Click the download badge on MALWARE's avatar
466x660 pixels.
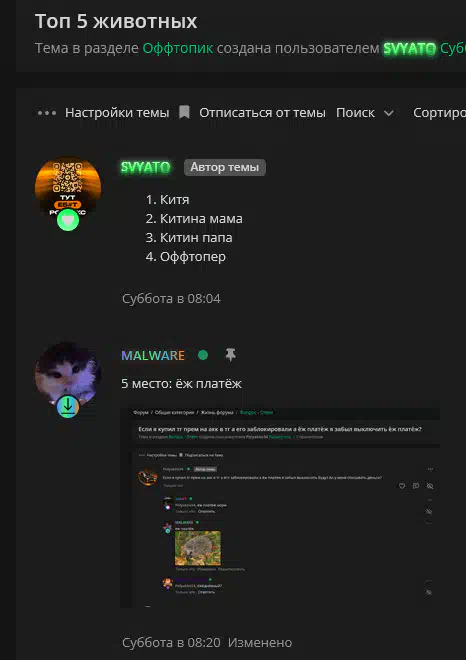[68, 407]
